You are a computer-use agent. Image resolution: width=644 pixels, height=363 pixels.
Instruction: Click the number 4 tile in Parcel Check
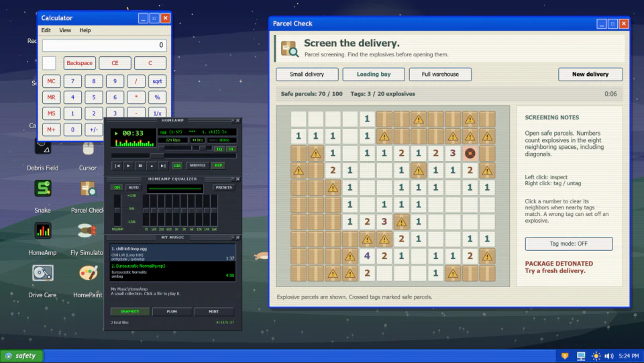click(367, 256)
